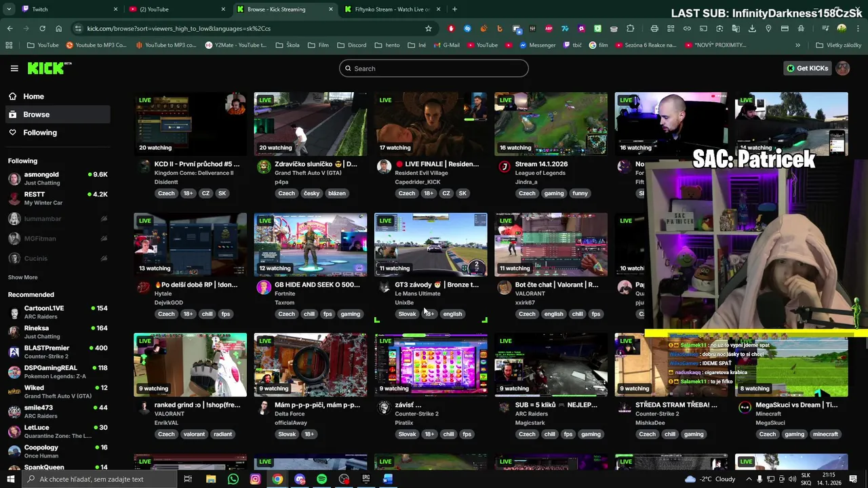The image size is (868, 488).
Task: Switch to the Fiftynko Stream tab
Action: point(393,9)
